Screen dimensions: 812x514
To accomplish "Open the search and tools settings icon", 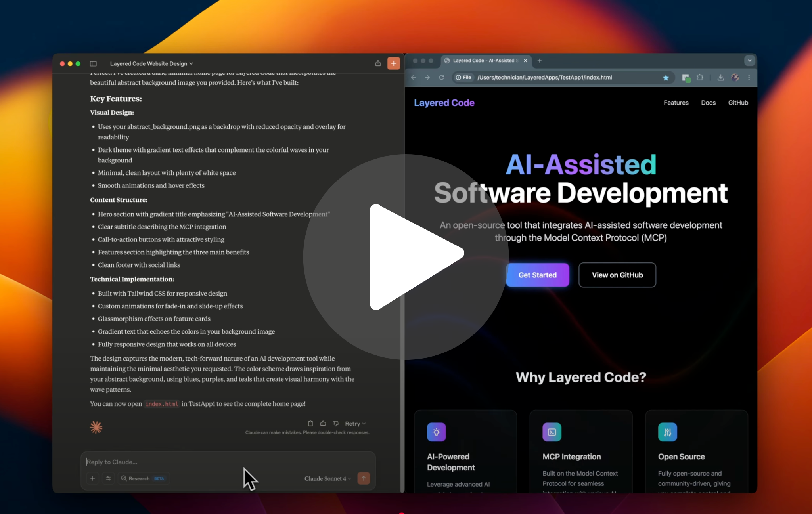I will 108,478.
